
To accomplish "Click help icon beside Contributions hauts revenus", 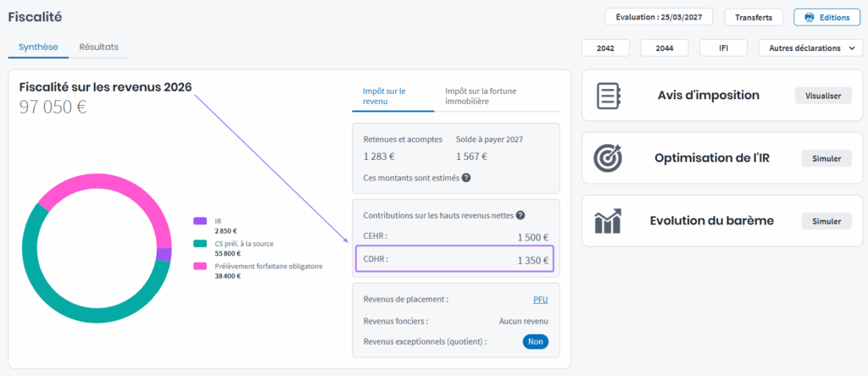I will click(520, 216).
